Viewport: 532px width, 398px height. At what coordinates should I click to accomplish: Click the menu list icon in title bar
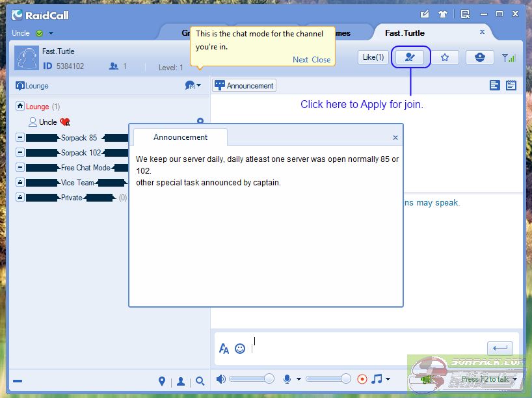[465, 14]
